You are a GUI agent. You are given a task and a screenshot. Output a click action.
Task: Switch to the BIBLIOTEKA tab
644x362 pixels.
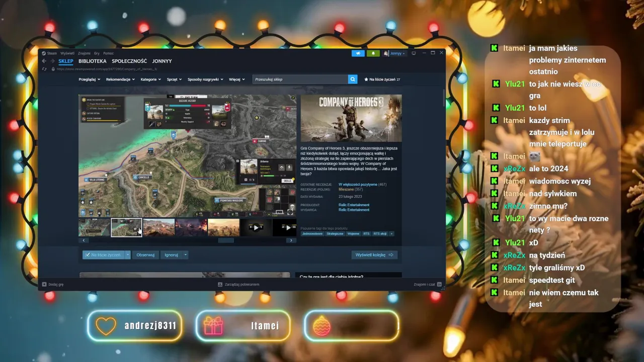(93, 61)
